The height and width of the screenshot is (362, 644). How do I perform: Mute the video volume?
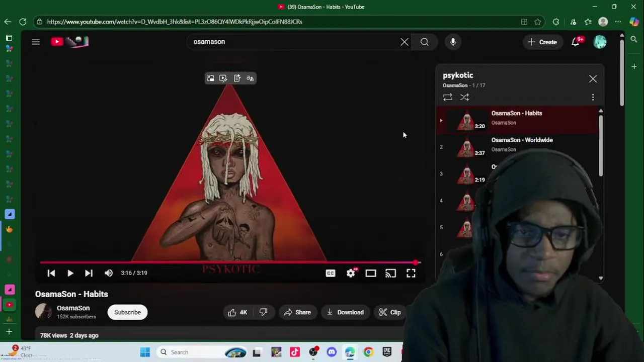(109, 273)
